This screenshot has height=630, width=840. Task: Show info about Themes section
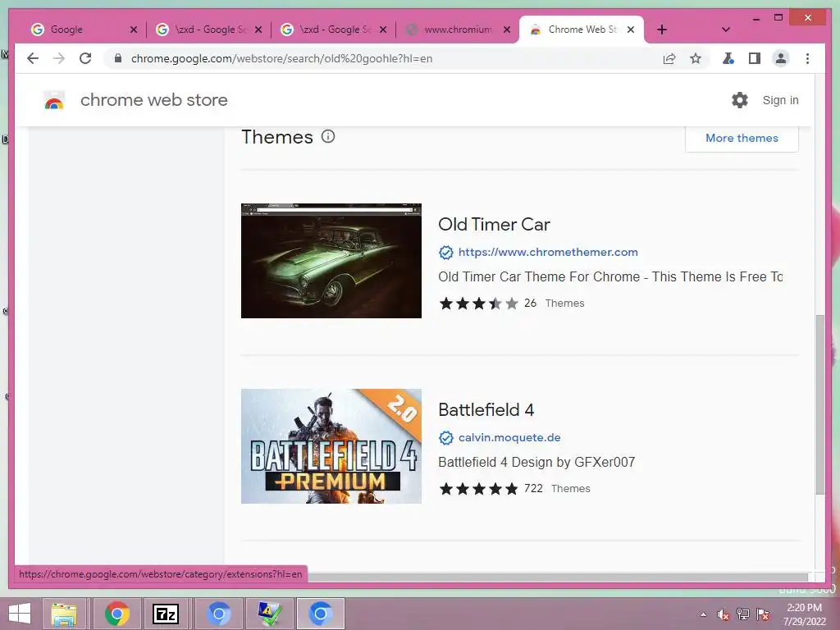click(328, 137)
